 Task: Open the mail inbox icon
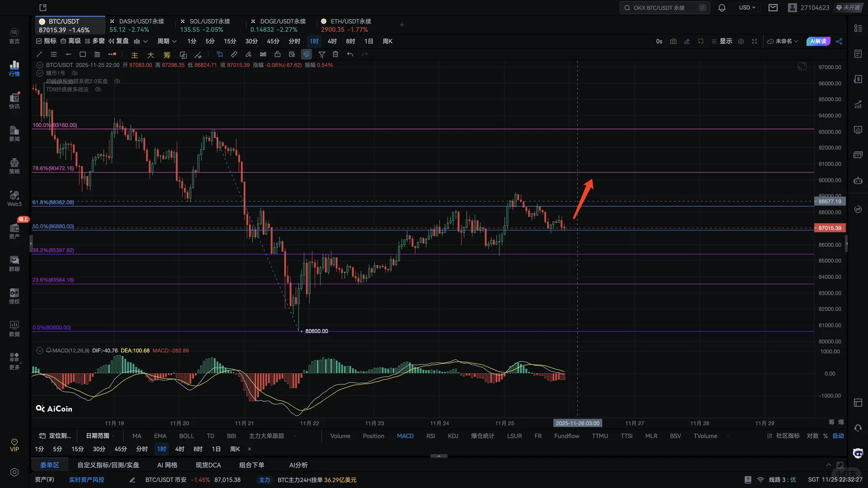[773, 8]
